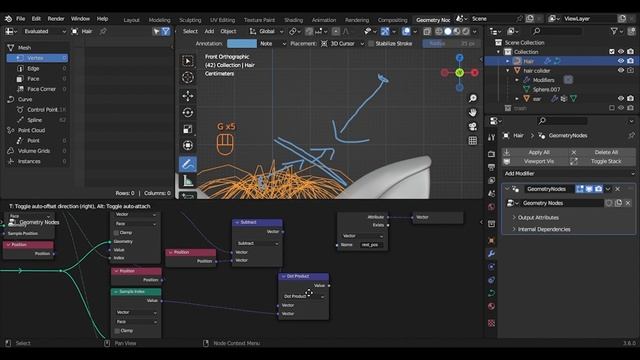Switch to the Modeling workspace tab

[x=159, y=20]
